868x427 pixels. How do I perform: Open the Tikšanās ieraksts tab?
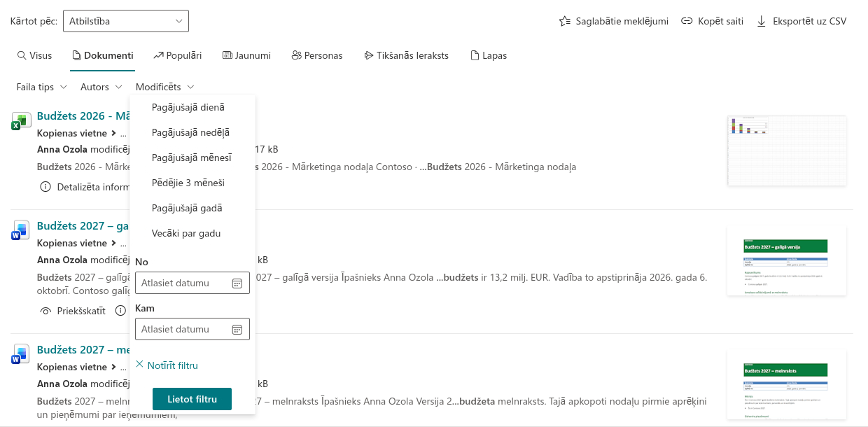point(406,55)
